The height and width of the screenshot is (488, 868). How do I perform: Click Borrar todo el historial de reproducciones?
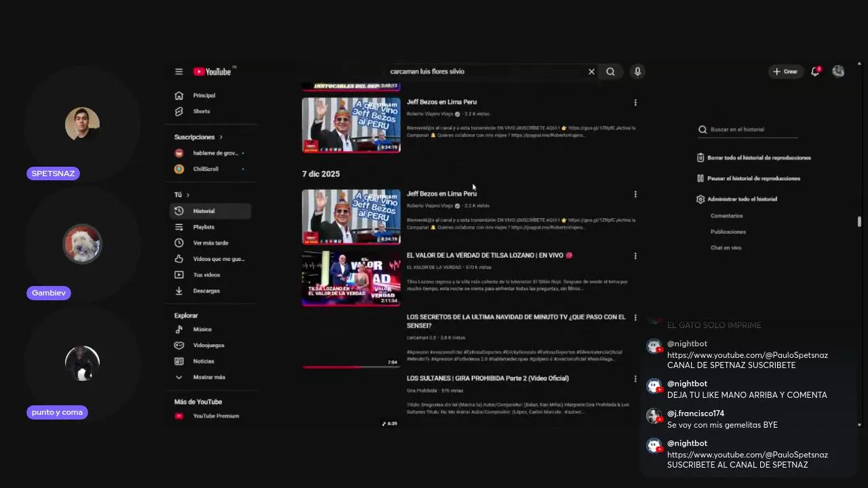(x=753, y=158)
